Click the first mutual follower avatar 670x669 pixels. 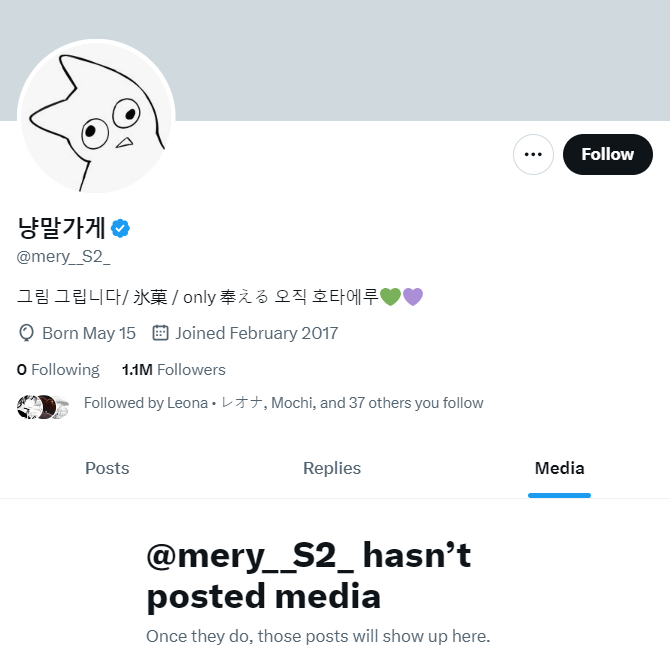[x=27, y=407]
